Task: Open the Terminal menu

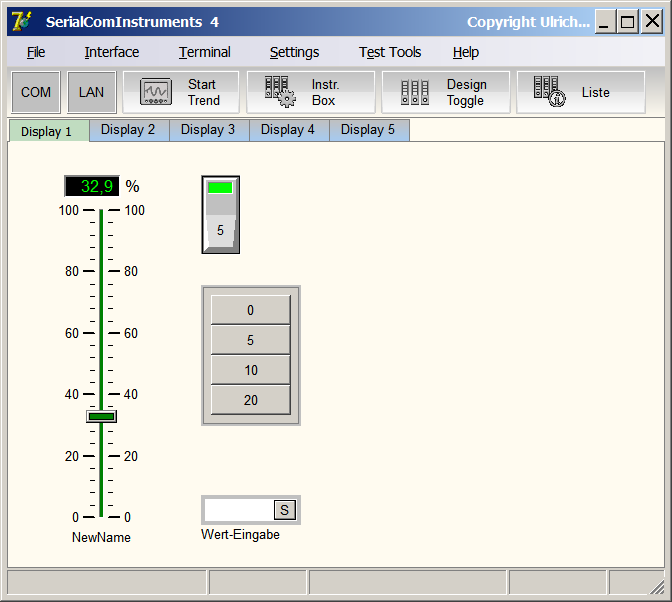Action: point(204,52)
